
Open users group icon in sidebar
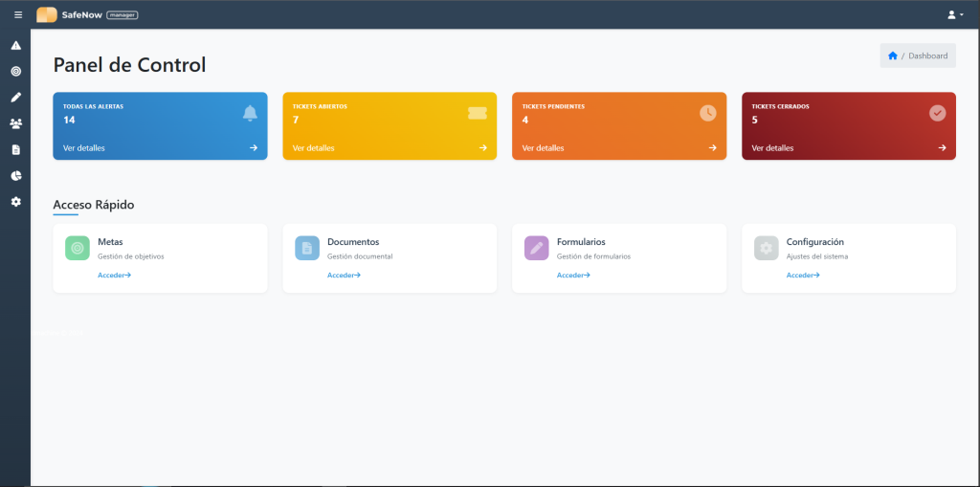pos(15,123)
